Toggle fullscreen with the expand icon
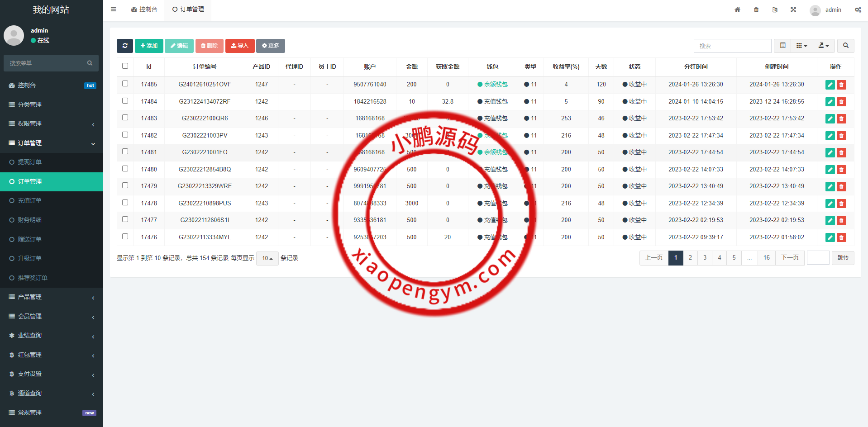868x427 pixels. coord(793,9)
